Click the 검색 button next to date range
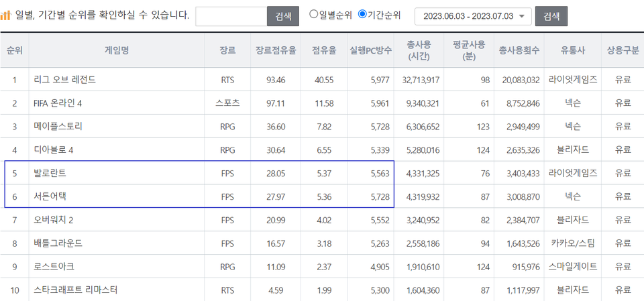 [551, 17]
